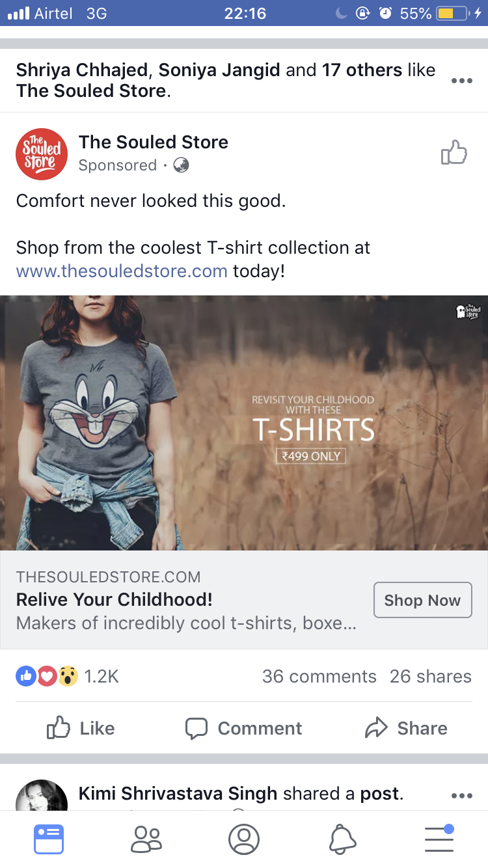This screenshot has width=488, height=868.
Task: Open the Notifications bell tab
Action: pos(342,839)
